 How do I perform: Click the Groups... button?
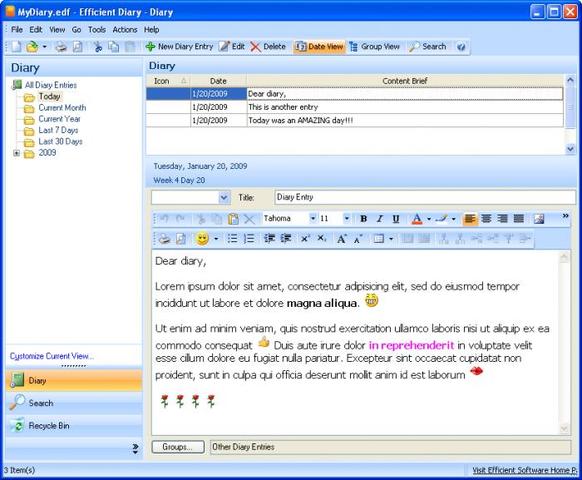pyautogui.click(x=178, y=447)
